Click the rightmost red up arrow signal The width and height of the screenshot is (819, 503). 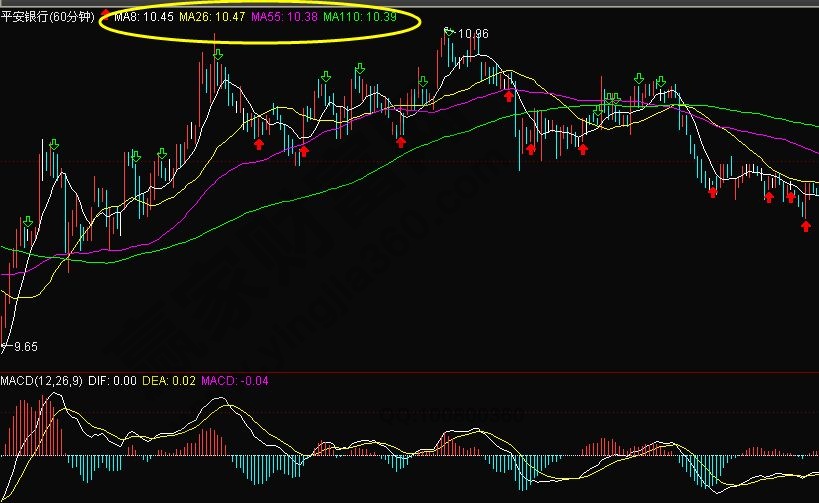point(805,226)
